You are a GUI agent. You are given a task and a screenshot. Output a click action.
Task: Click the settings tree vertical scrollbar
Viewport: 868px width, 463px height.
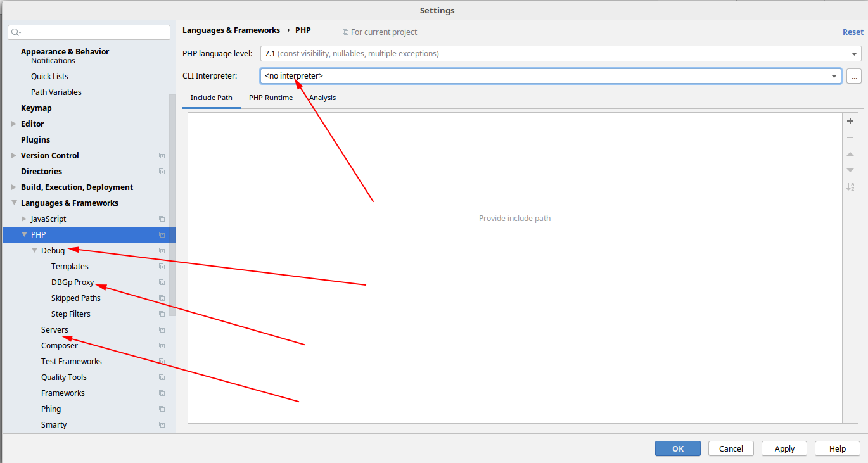point(172,206)
